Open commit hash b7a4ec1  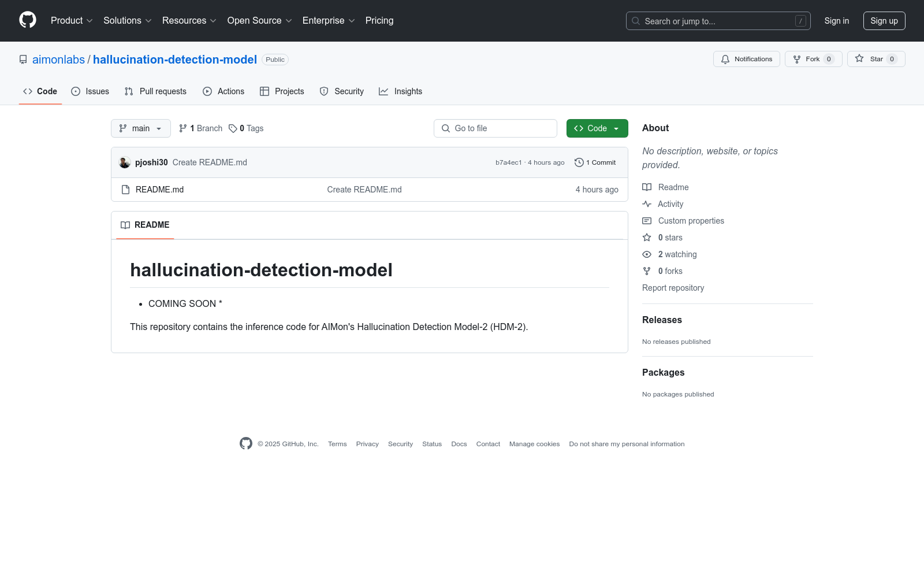508,162
